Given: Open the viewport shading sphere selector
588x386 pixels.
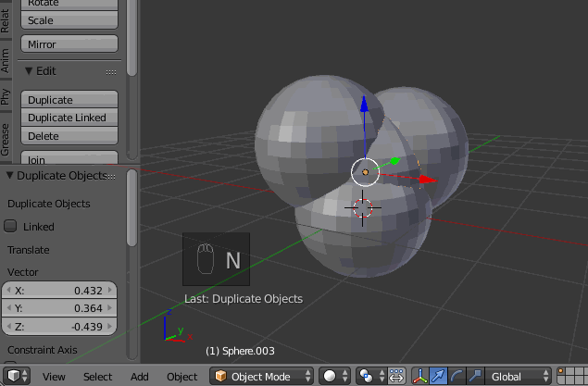Looking at the screenshot, I should pyautogui.click(x=334, y=376).
